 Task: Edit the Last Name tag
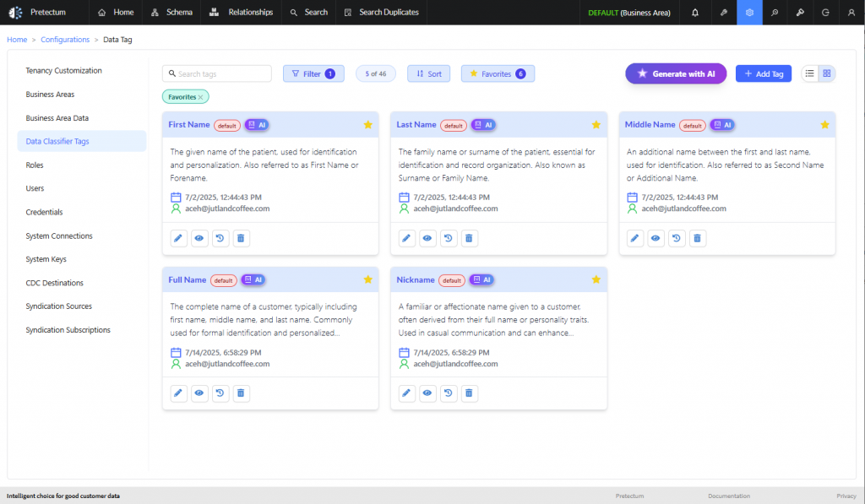(x=406, y=238)
